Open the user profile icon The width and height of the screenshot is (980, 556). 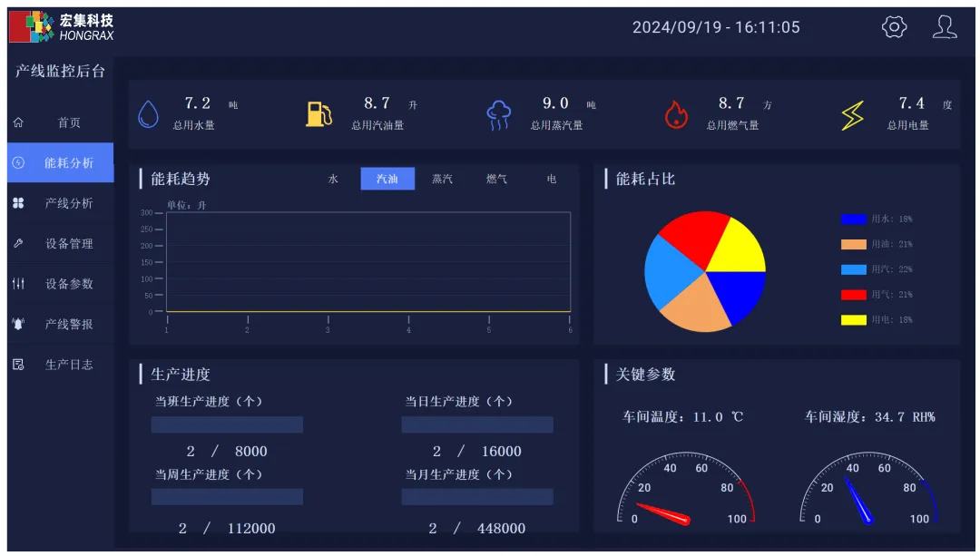point(945,27)
